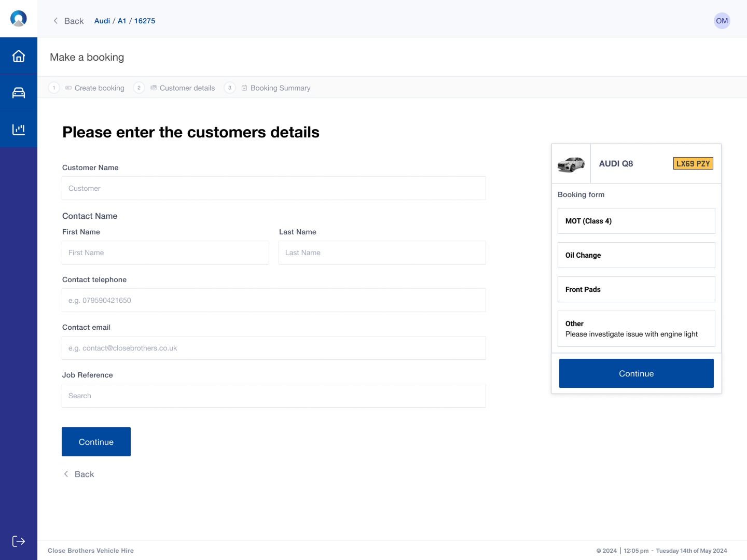Click inside the Customer Name field
Viewport: 747px width, 560px height.
pyautogui.click(x=274, y=188)
